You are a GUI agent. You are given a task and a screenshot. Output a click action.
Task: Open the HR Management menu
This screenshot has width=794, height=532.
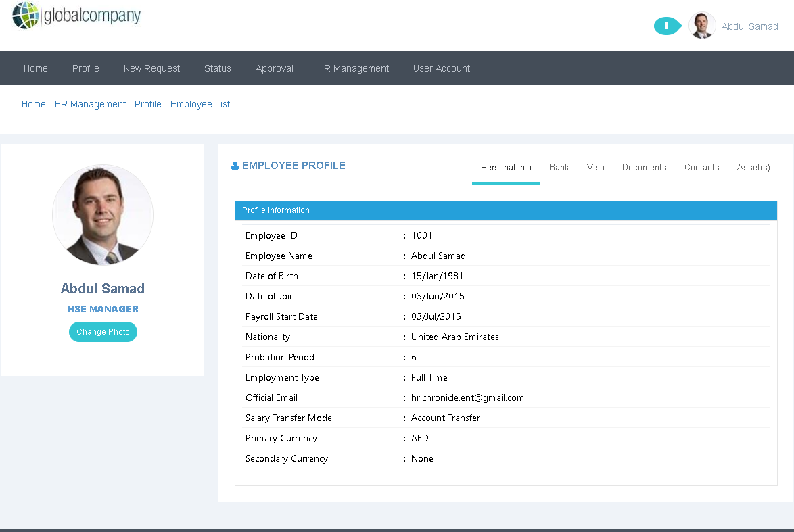[x=353, y=68]
